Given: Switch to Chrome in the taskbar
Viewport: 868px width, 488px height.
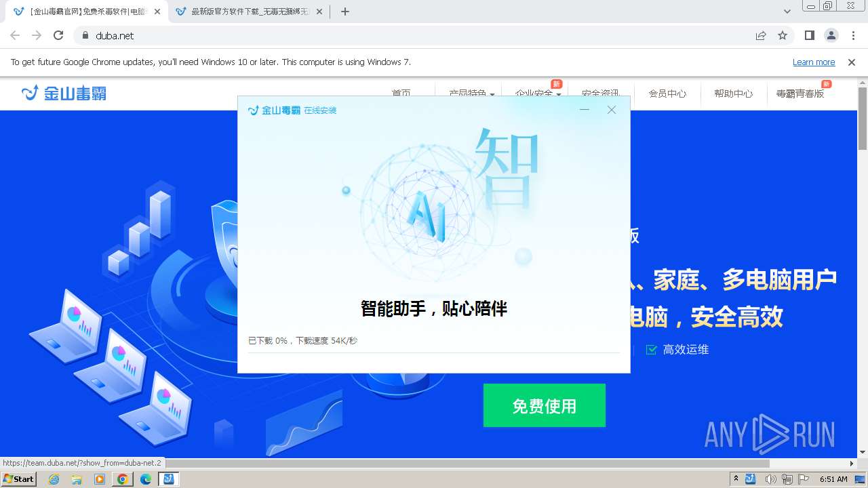Looking at the screenshot, I should (x=123, y=479).
